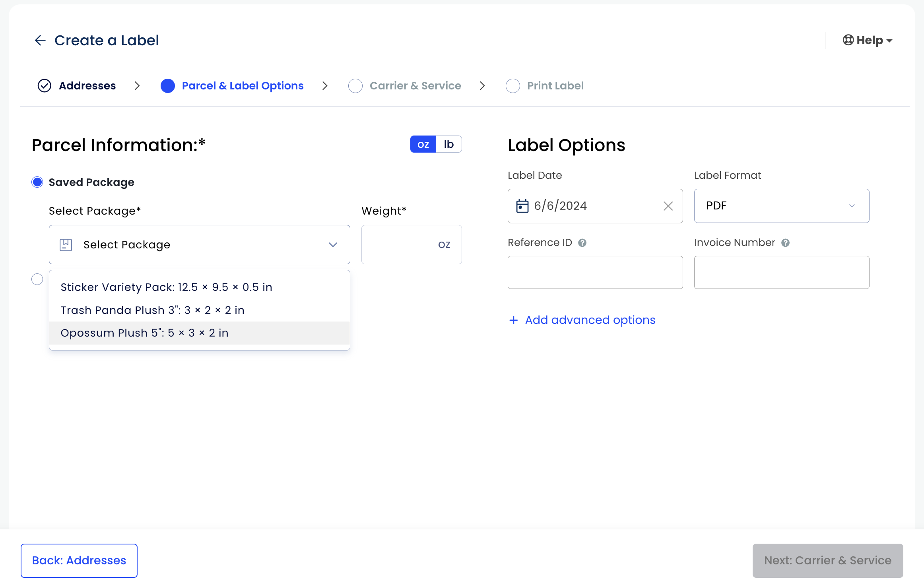The image size is (924, 585).
Task: Click the calendar icon in Label Date
Action: tap(522, 206)
